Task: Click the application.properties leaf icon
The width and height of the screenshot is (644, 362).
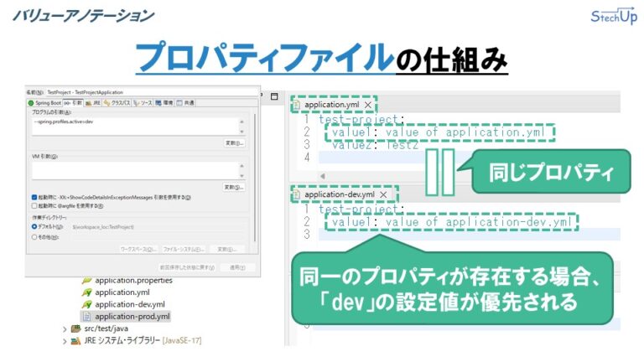Action: [86, 281]
